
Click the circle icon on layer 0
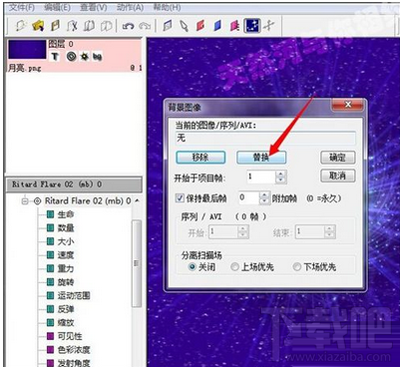click(71, 57)
